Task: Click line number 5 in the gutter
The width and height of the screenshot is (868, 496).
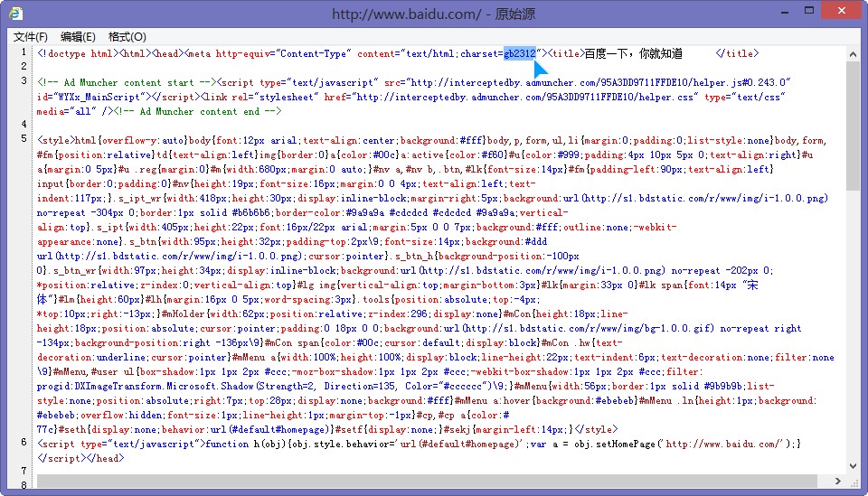Action: (24, 139)
